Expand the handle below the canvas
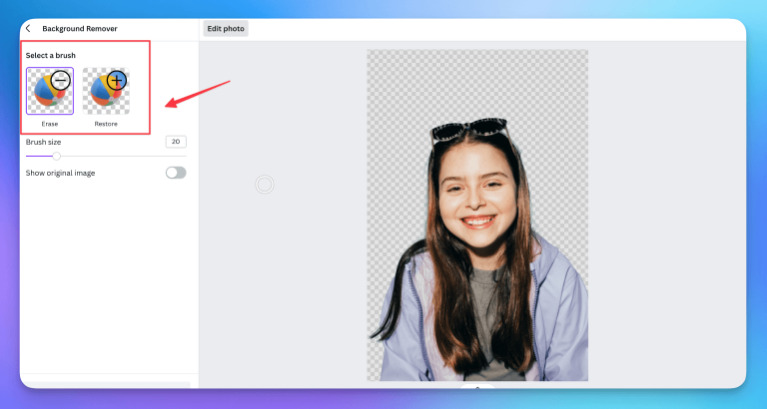Image resolution: width=767 pixels, height=409 pixels. [x=477, y=386]
